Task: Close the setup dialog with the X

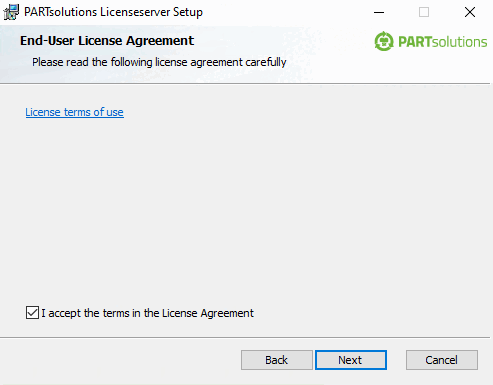Action: click(470, 12)
